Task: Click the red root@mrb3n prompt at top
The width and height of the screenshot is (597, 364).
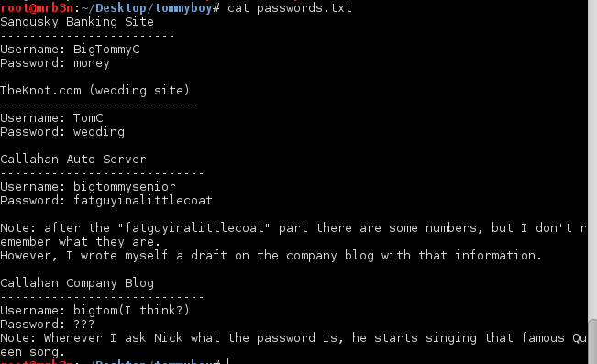Action: 37,7
